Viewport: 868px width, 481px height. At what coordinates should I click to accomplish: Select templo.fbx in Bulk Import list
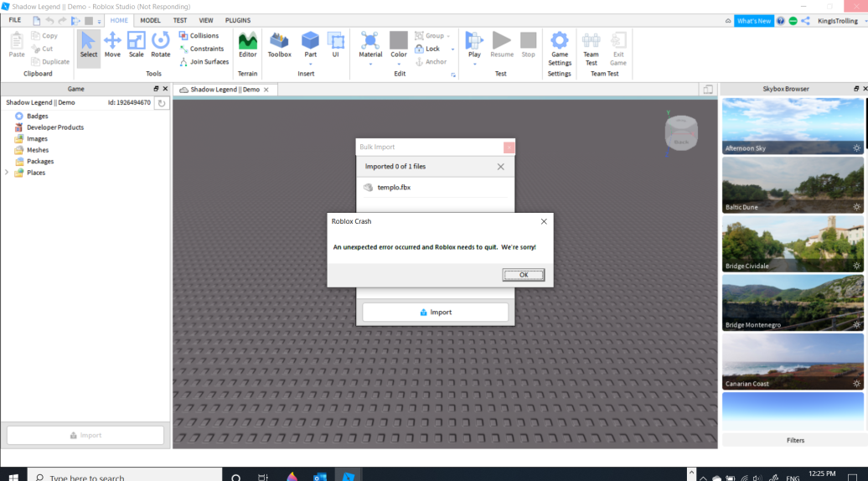(435, 188)
